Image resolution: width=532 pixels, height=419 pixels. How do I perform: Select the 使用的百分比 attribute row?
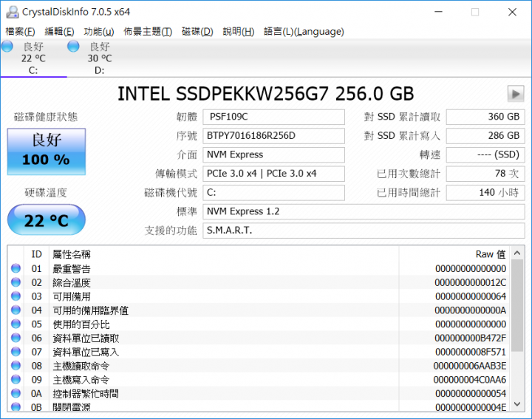coord(259,324)
